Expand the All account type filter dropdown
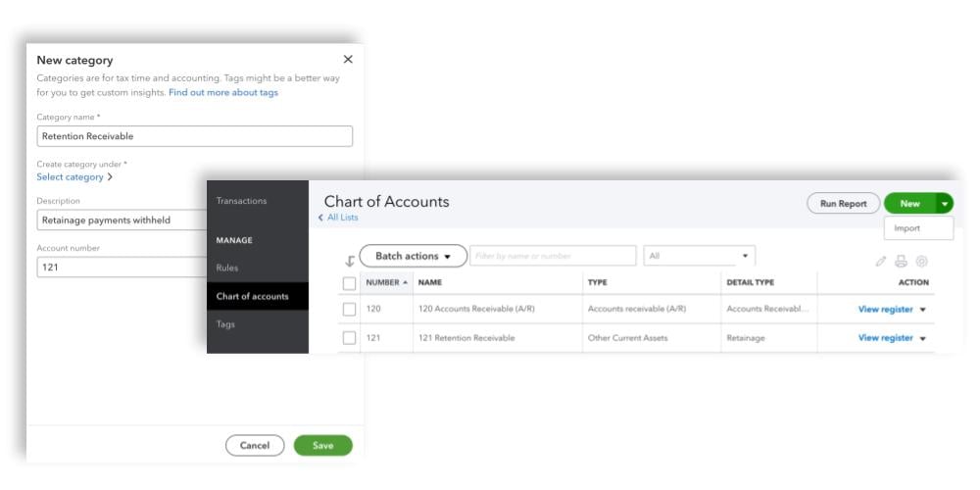 tap(698, 256)
